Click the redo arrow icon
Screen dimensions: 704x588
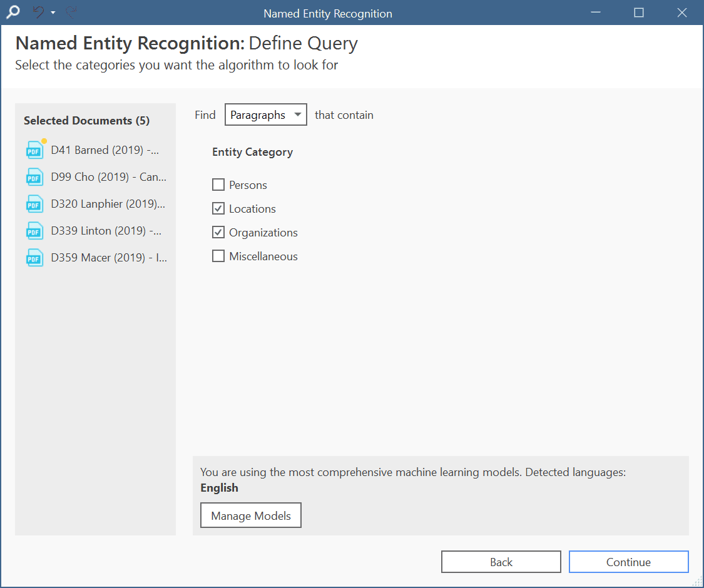[71, 12]
